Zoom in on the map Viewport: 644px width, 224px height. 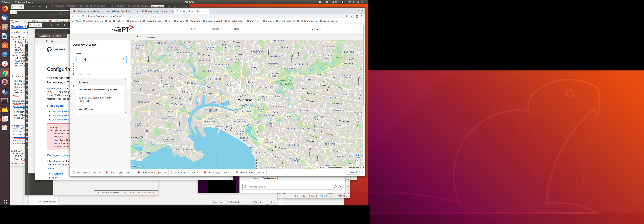[358, 160]
